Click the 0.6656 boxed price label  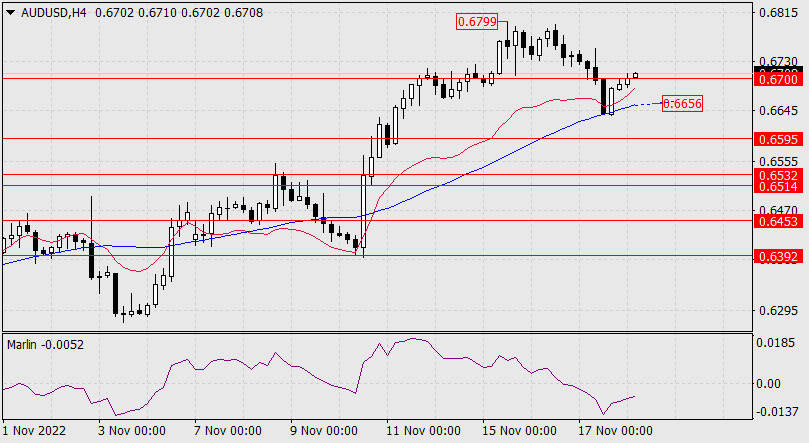[682, 103]
